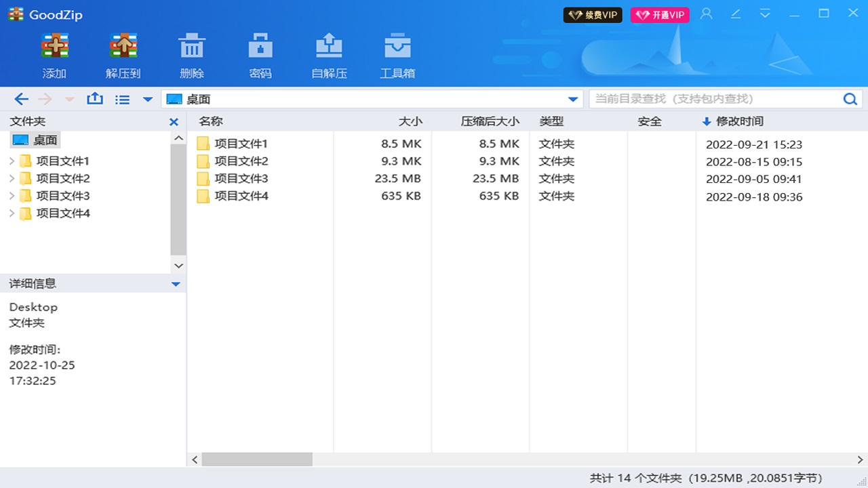Select the list view icon near address bar
This screenshot has height=488, width=868.
click(122, 99)
